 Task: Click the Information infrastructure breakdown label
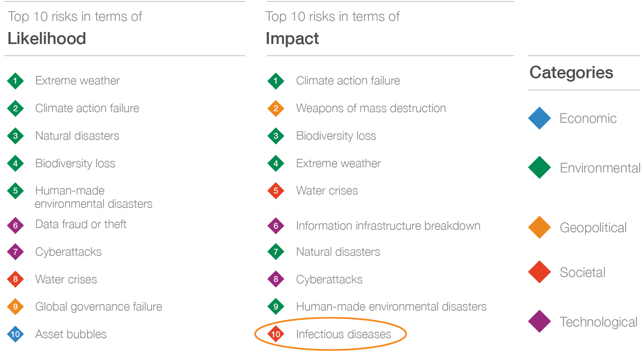click(x=388, y=226)
